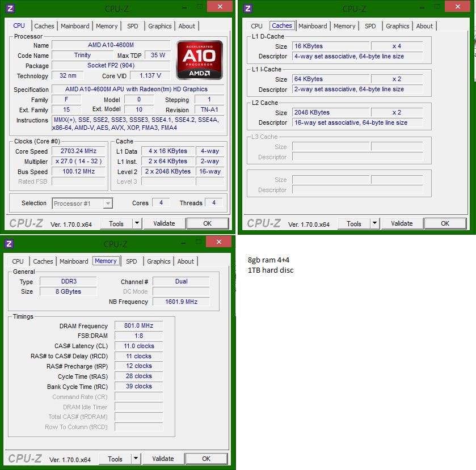Expand the Tools dropdown arrow in the processor window

click(137, 223)
